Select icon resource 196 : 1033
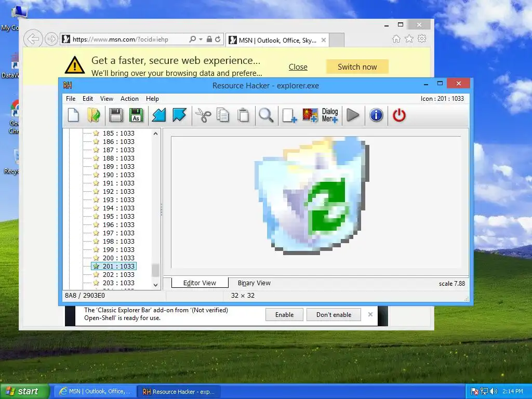 [x=118, y=224]
